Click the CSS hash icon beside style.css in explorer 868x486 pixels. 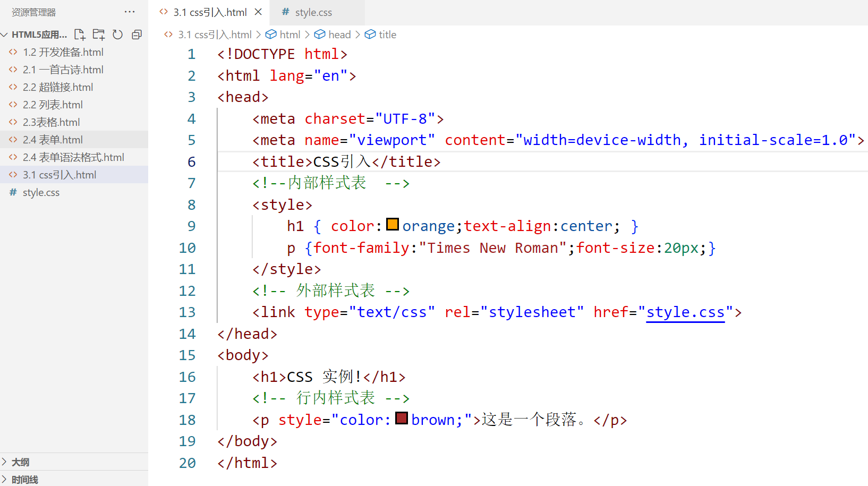tap(13, 192)
